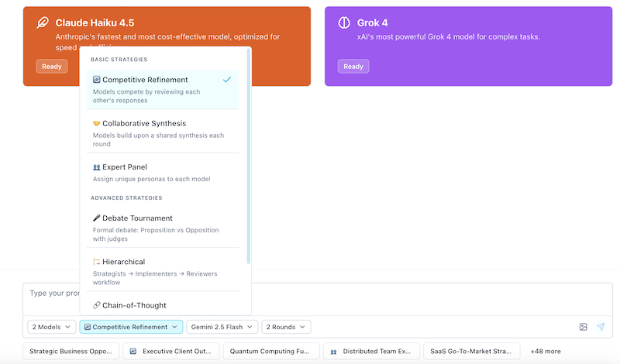Click the +48 more prompts link

(545, 351)
